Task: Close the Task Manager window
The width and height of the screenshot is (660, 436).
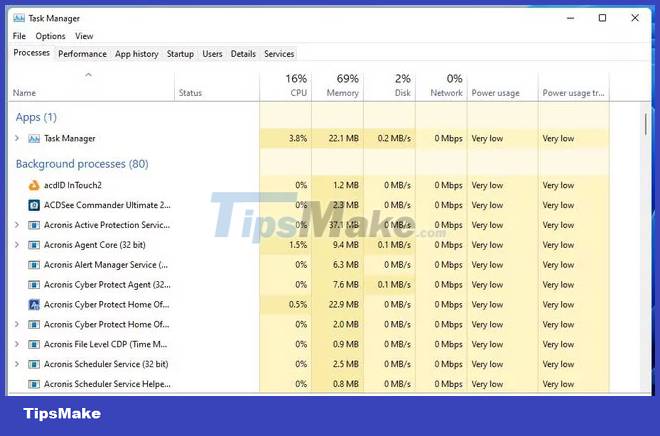Action: (x=635, y=18)
